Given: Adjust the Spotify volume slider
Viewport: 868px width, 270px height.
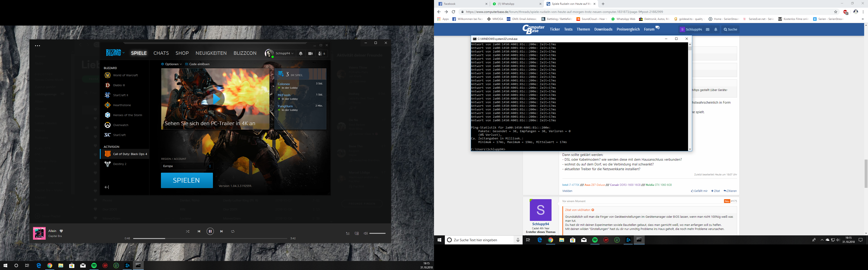Looking at the screenshot, I should (377, 233).
